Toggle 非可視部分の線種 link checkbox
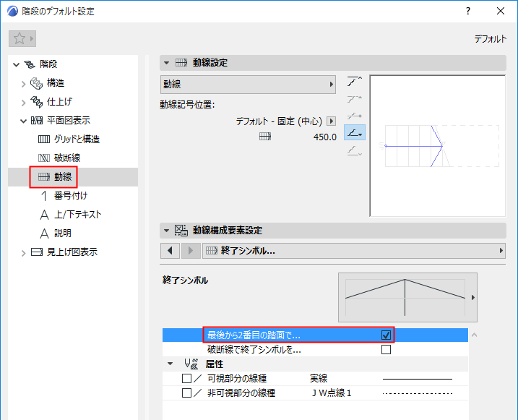 186,393
